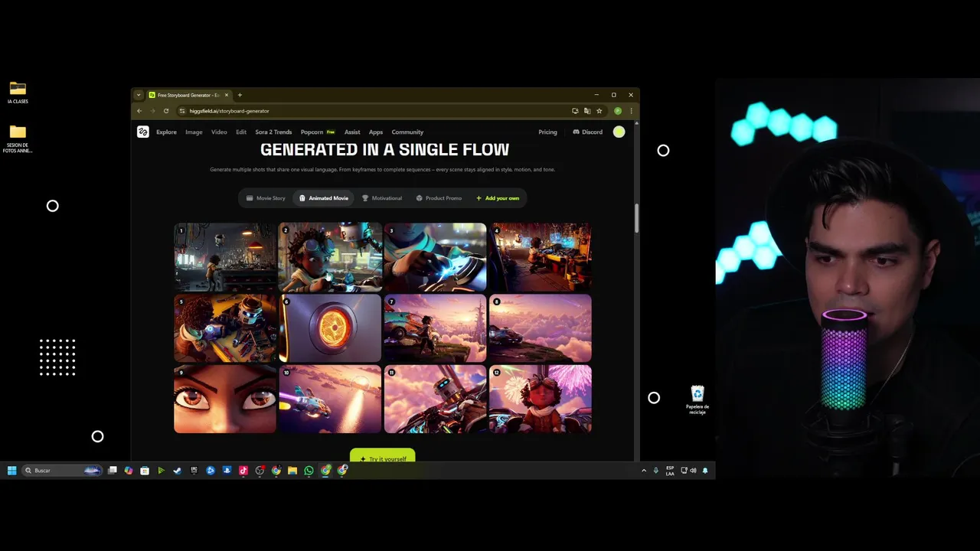This screenshot has width=980, height=551.
Task: Open storyboard frame 2 girl with robot
Action: [330, 257]
